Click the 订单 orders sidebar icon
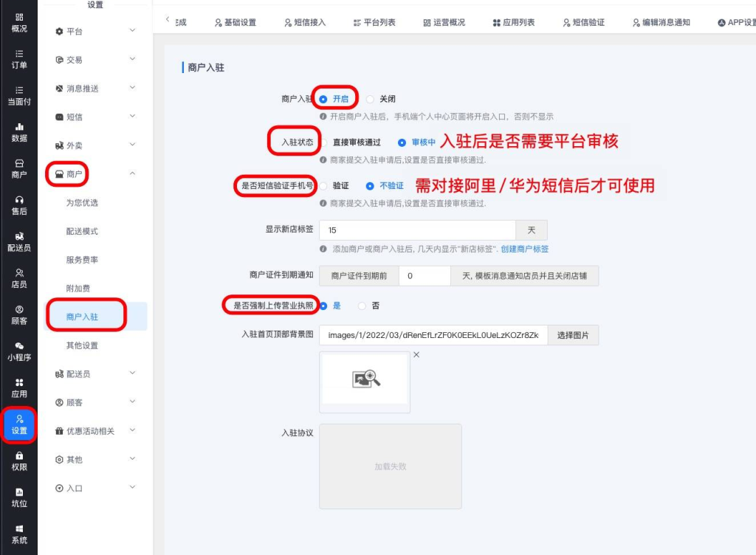The width and height of the screenshot is (756, 555). point(18,59)
